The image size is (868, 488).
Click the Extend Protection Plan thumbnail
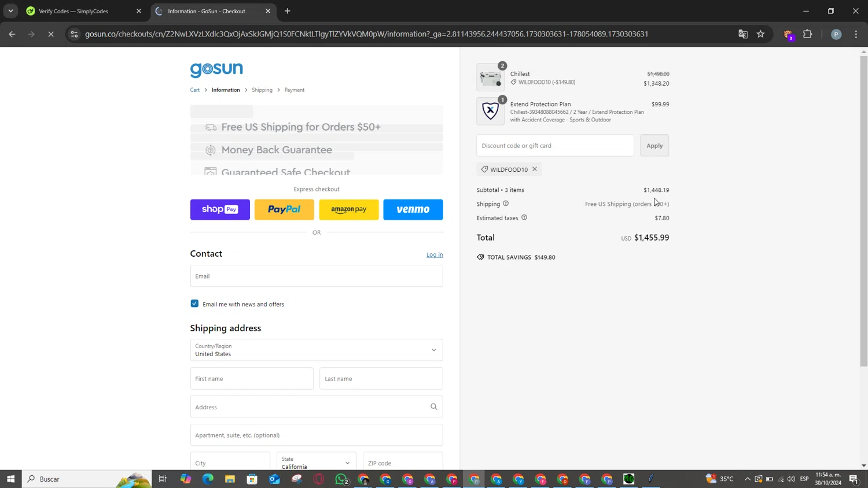point(490,111)
